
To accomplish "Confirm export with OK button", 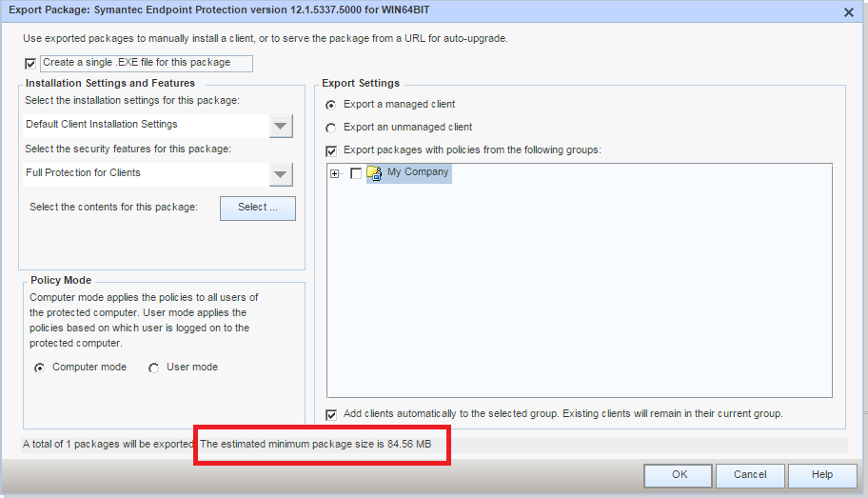I will [678, 475].
